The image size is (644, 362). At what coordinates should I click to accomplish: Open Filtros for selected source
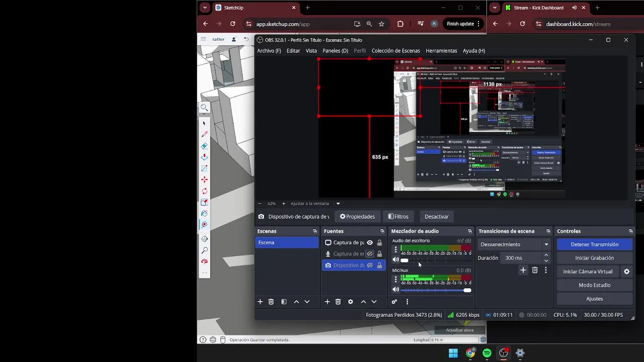[398, 217]
